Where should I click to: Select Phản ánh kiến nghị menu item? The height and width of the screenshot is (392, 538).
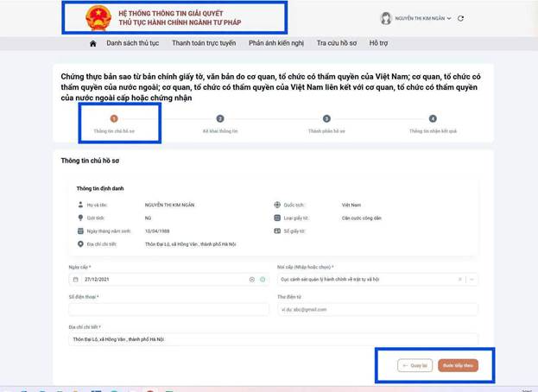tap(276, 43)
